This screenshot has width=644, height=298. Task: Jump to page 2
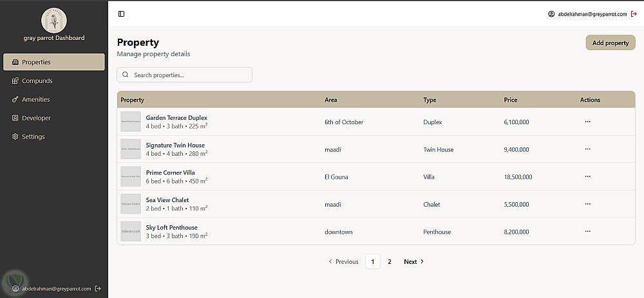(x=389, y=262)
